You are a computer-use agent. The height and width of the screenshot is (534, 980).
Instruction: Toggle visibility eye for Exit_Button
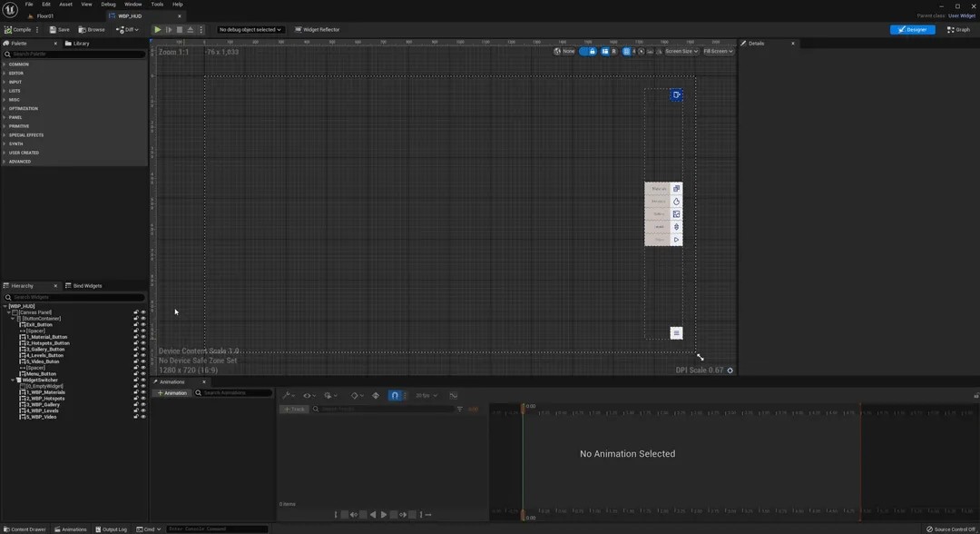(143, 325)
